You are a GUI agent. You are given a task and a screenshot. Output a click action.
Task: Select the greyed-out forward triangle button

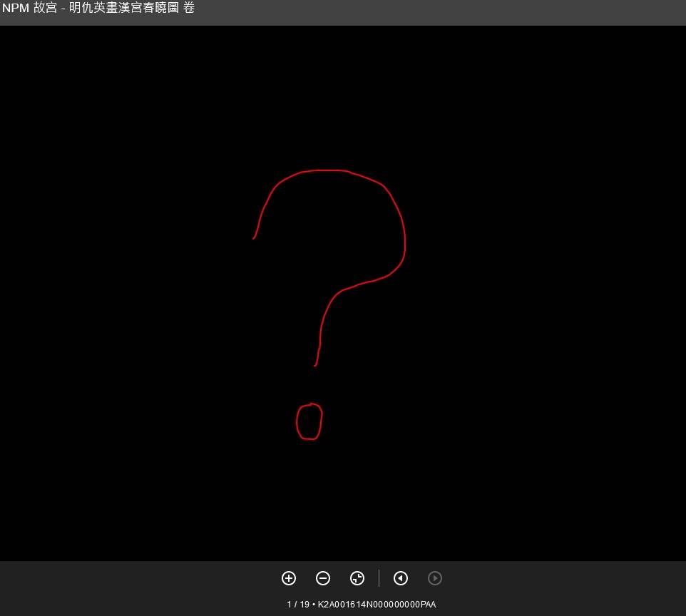click(435, 578)
